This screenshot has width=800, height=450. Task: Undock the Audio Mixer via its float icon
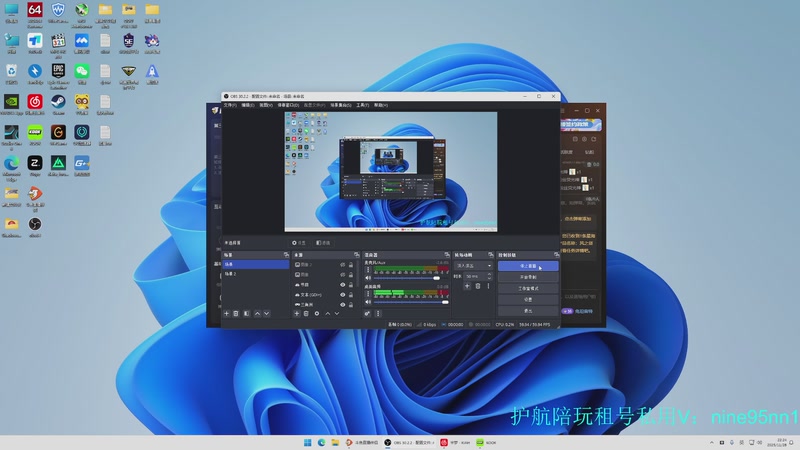447,255
